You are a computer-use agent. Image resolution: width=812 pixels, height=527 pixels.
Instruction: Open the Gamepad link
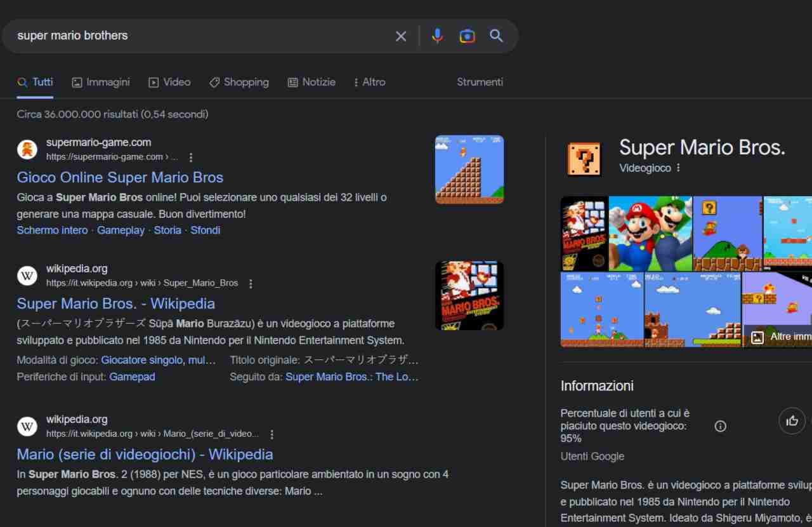click(132, 377)
